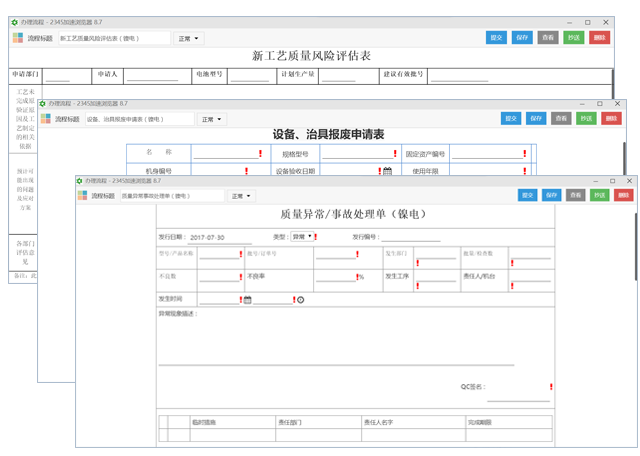Click 抄送 in the 质量异常 window
The image size is (640, 456).
coord(600,195)
